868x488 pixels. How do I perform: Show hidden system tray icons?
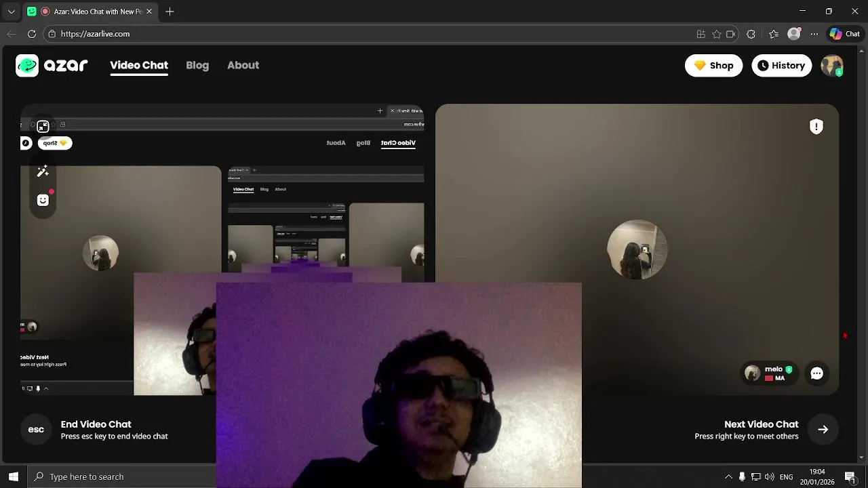(728, 476)
